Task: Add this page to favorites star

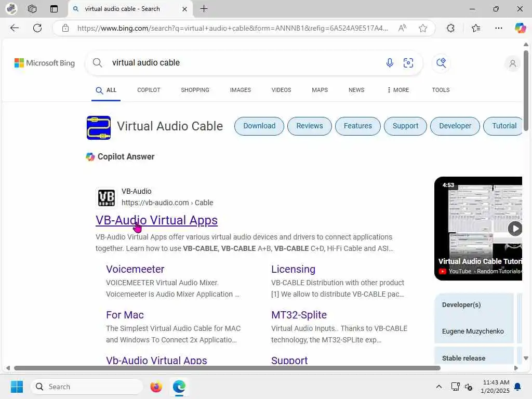Action: pos(423,28)
